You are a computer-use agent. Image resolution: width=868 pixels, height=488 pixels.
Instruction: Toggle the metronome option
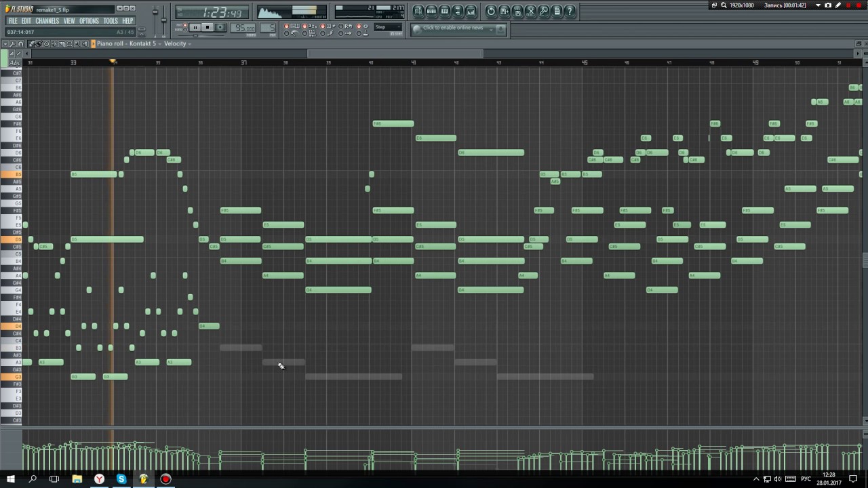pyautogui.click(x=288, y=33)
